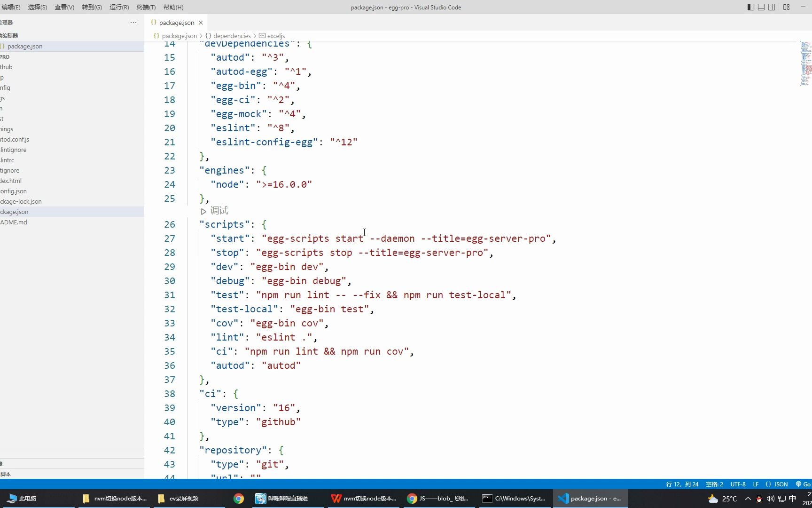The width and height of the screenshot is (812, 508).
Task: Click the minimap code overview
Action: tap(806, 63)
